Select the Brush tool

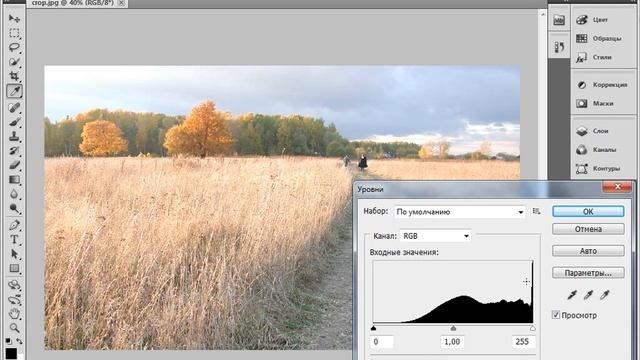pos(14,122)
